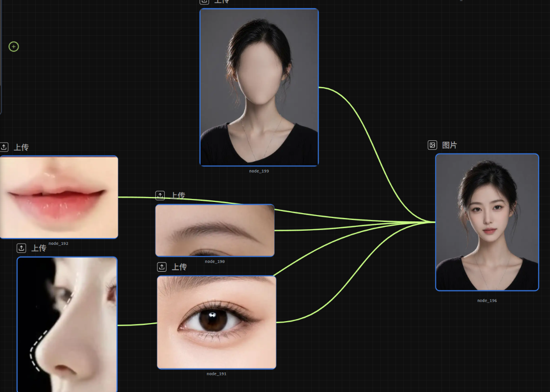The width and height of the screenshot is (550, 392).
Task: Click the 上传 label above the lips image
Action: coord(21,147)
